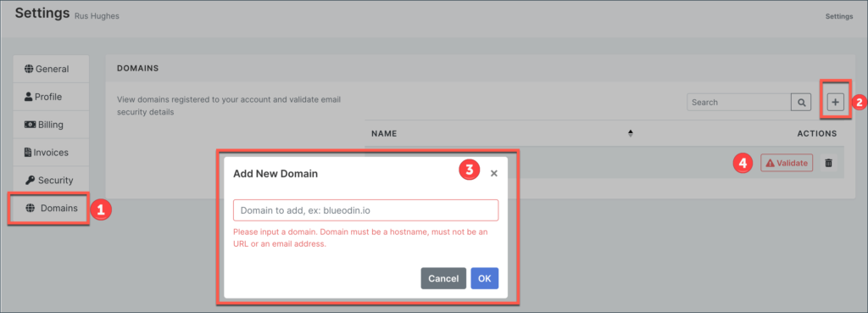The width and height of the screenshot is (868, 313).
Task: Click the 'View domains registered' description text
Action: 229,106
